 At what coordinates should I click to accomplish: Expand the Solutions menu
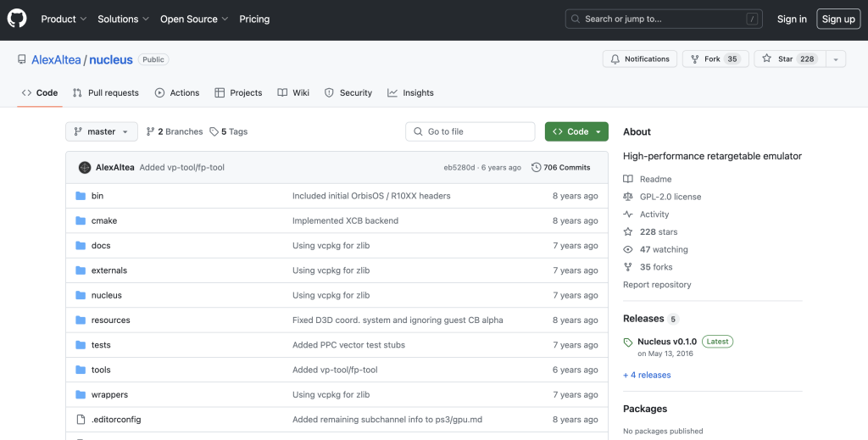point(123,19)
